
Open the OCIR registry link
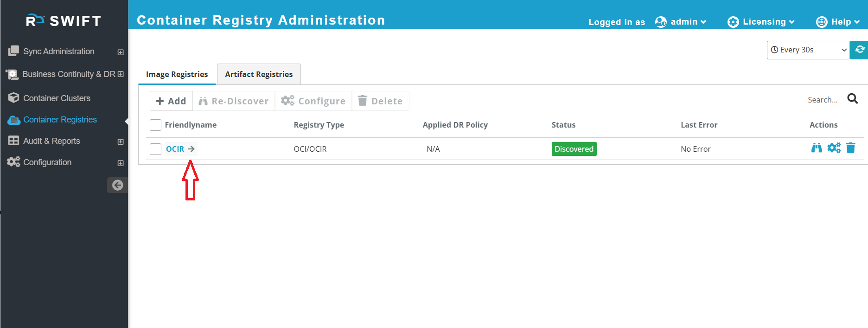click(175, 149)
